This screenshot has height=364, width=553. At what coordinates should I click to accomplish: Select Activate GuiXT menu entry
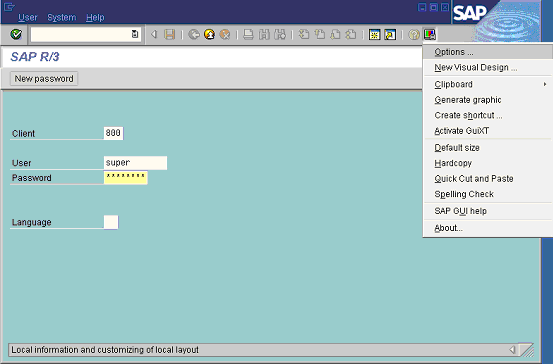(x=487, y=131)
